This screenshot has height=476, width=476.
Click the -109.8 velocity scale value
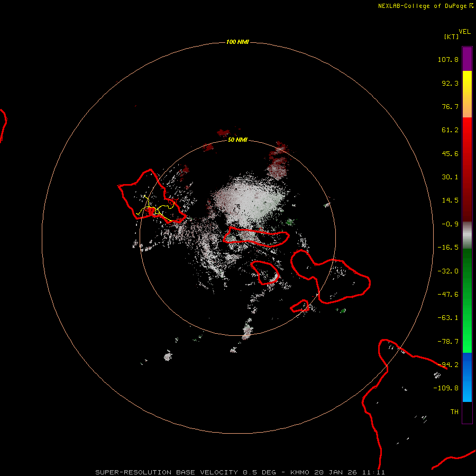(x=446, y=388)
